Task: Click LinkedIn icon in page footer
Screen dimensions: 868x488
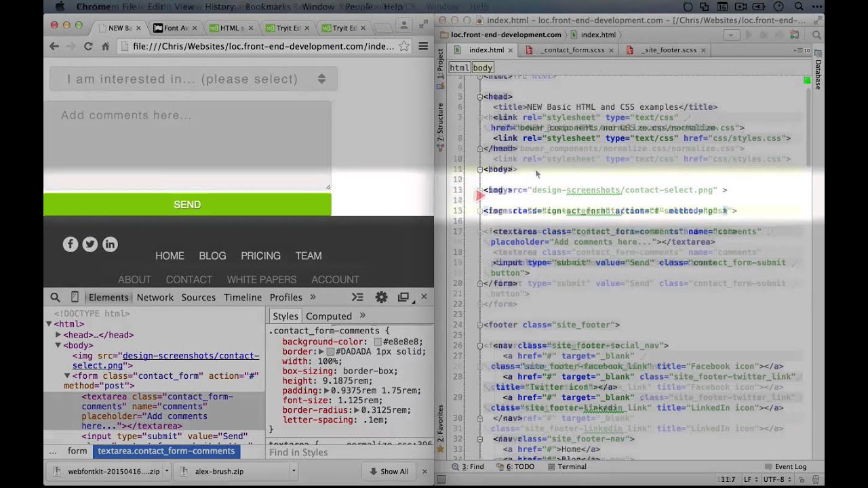Action: pyautogui.click(x=110, y=245)
